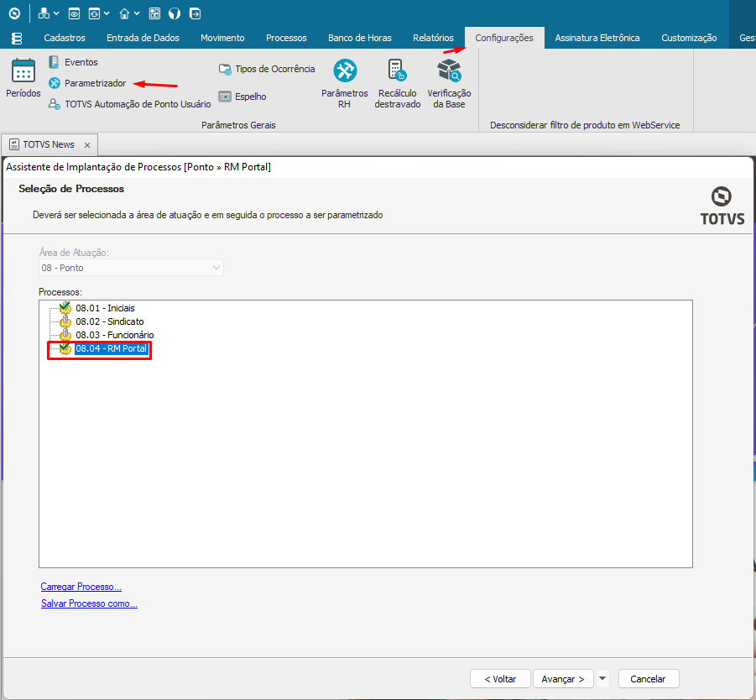Select 08.01 - Iniciais process
The image size is (756, 700).
coord(105,308)
